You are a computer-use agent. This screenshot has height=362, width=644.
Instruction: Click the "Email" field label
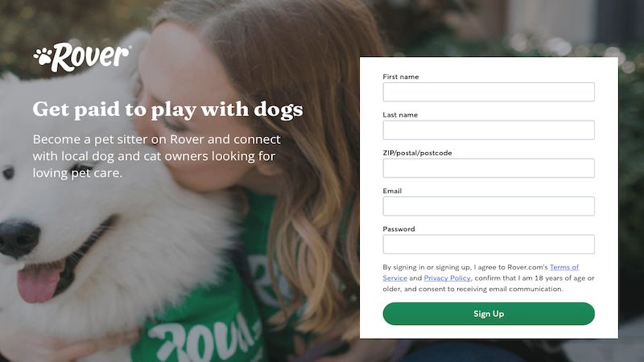(x=392, y=191)
